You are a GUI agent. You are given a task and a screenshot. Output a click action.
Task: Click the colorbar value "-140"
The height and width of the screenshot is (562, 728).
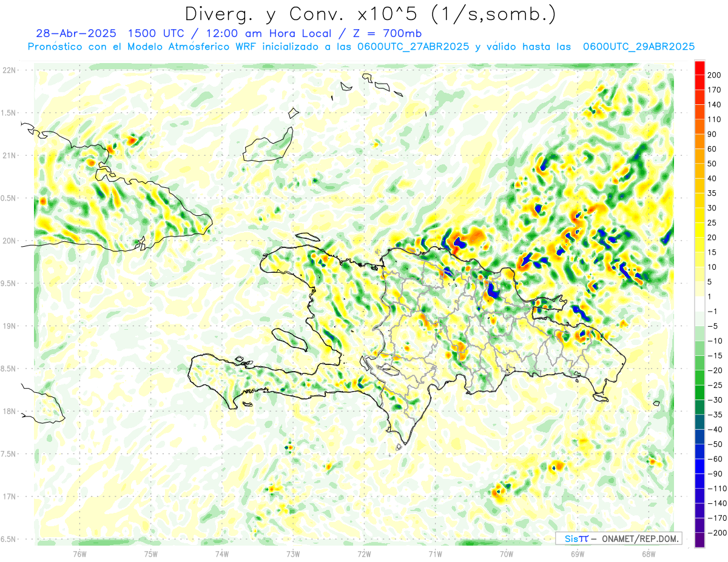click(716, 504)
